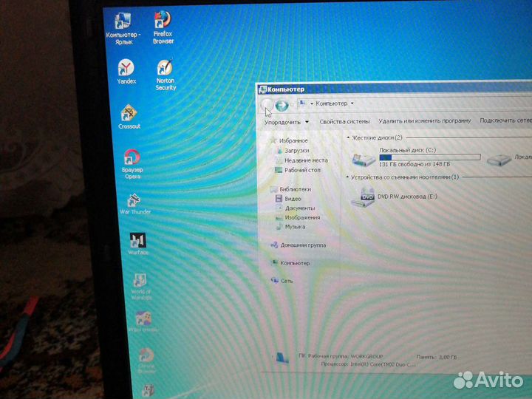Click the Warface game shortcut

point(137,241)
